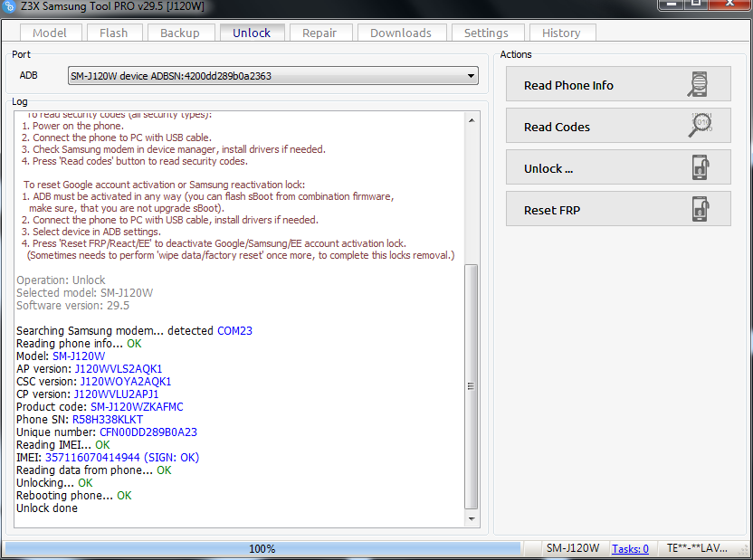Click the CP version J120WVLU2APJ1 value
This screenshot has width=753, height=560.
coord(116,394)
